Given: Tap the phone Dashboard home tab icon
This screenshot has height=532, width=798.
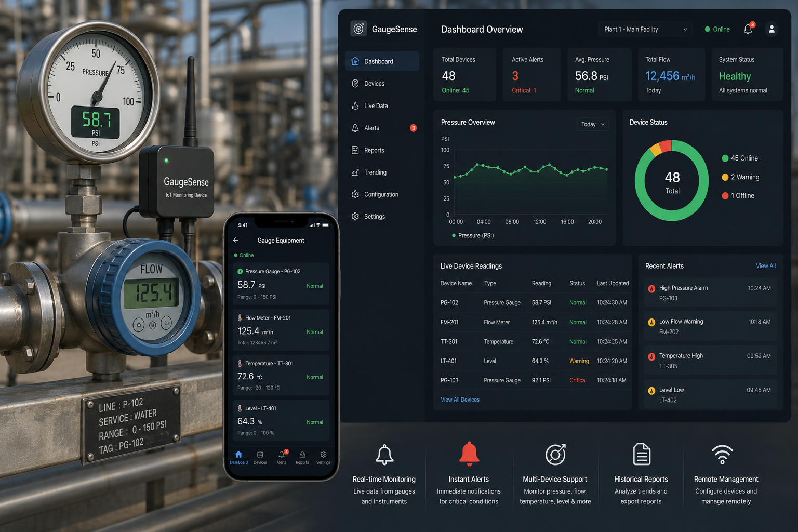Looking at the screenshot, I should 238,454.
